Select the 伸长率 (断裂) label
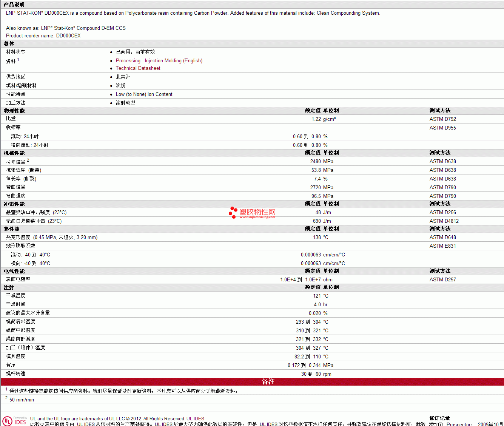 point(21,179)
